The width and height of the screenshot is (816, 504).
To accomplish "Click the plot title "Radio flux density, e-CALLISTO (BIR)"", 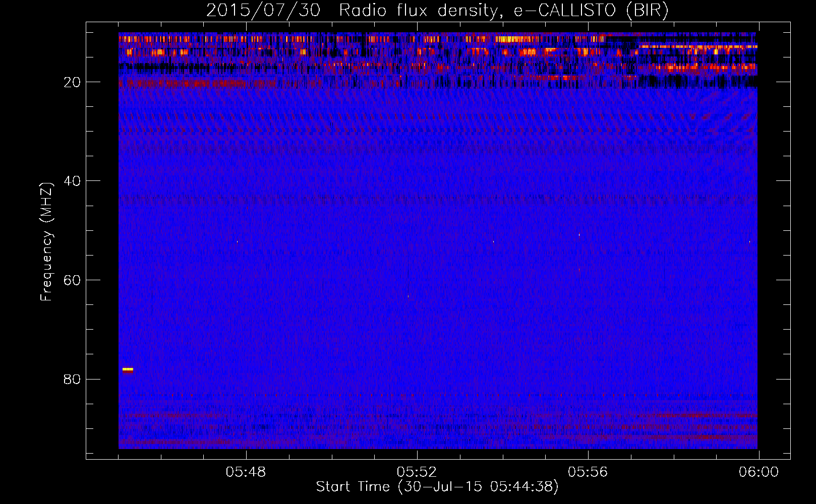I will point(503,10).
